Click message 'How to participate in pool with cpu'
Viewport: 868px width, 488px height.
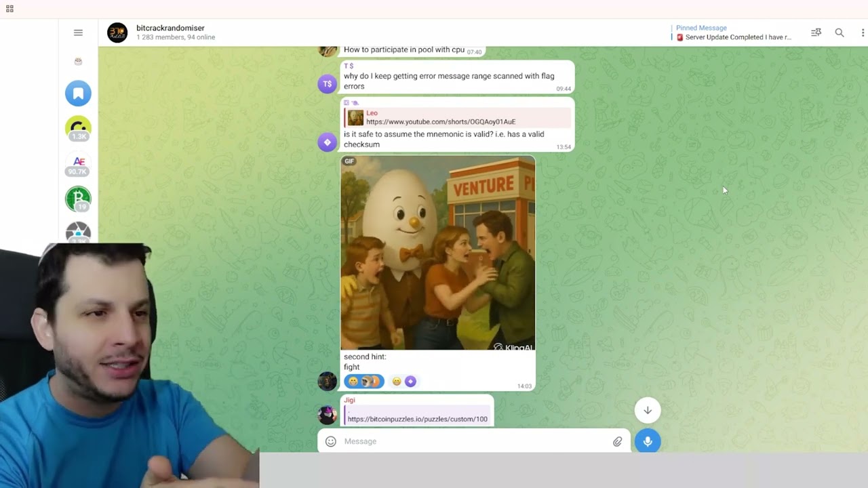404,49
